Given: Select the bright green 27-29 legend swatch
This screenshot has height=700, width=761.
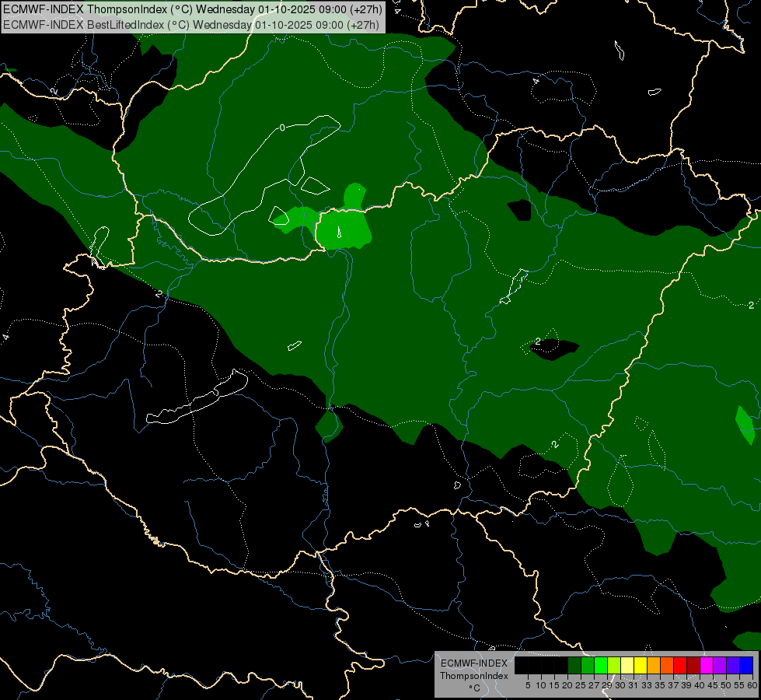Looking at the screenshot, I should (x=601, y=665).
